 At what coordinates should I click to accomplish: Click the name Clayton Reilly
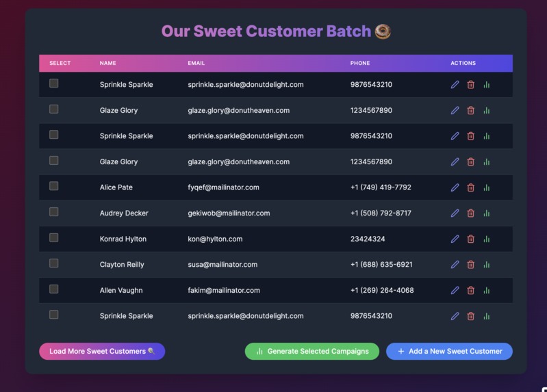pos(122,265)
